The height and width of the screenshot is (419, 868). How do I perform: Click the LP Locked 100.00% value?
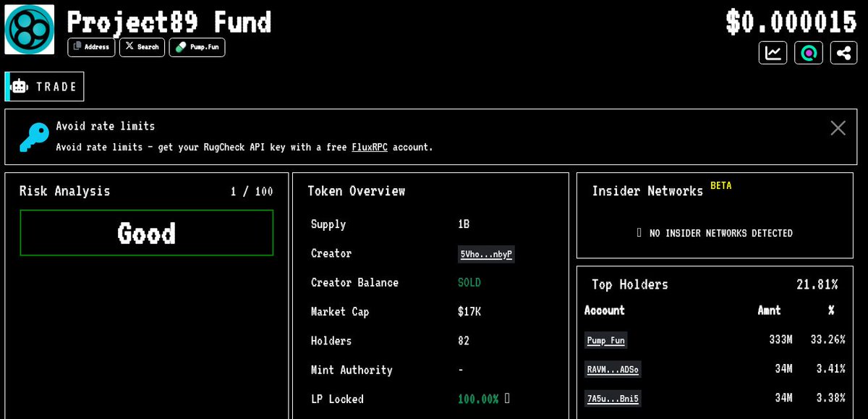click(478, 399)
